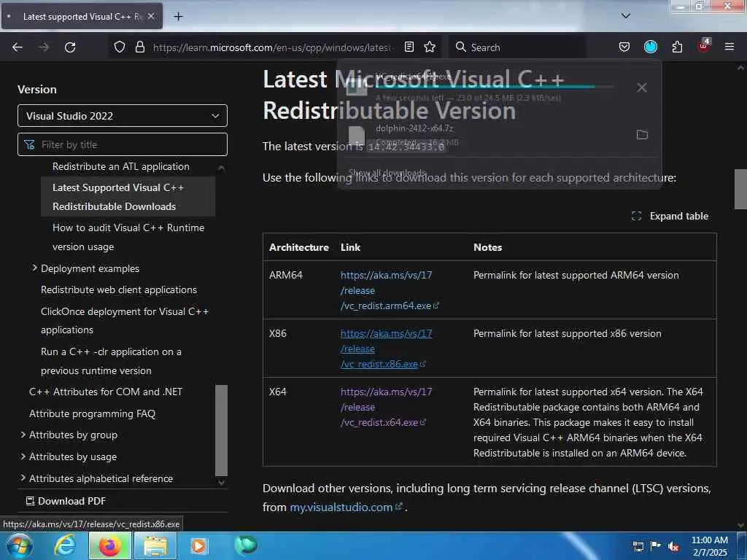Select the Latest supported Visual C++ tab
747x560 pixels.
(x=82, y=17)
